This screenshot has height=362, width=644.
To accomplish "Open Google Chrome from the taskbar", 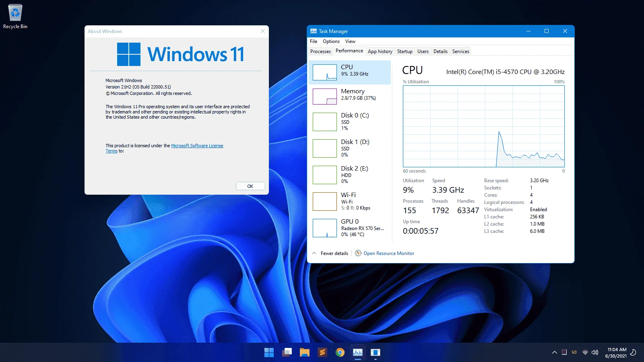I will [340, 353].
